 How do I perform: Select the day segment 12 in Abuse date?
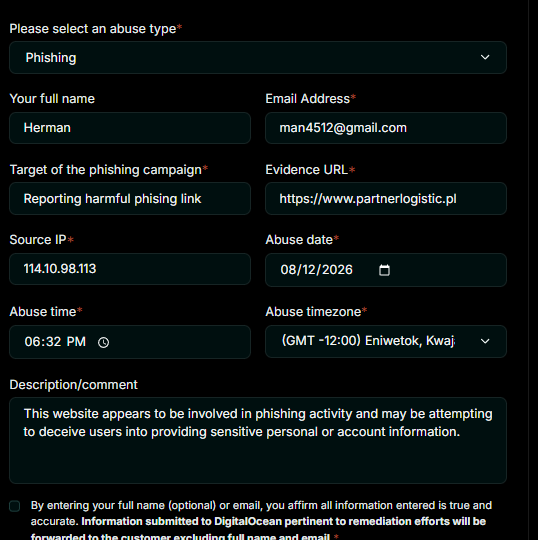point(310,270)
